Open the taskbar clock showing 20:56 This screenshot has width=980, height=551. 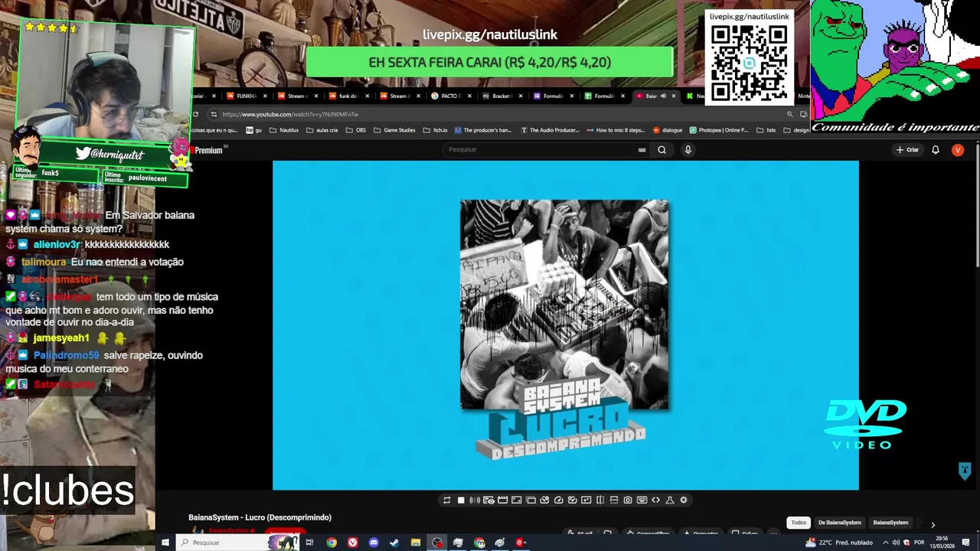coord(944,543)
